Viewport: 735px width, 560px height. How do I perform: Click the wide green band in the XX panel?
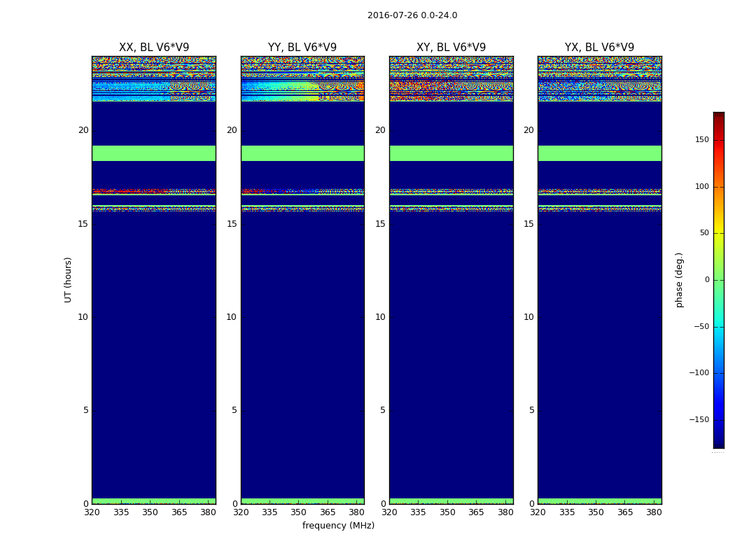[154, 153]
